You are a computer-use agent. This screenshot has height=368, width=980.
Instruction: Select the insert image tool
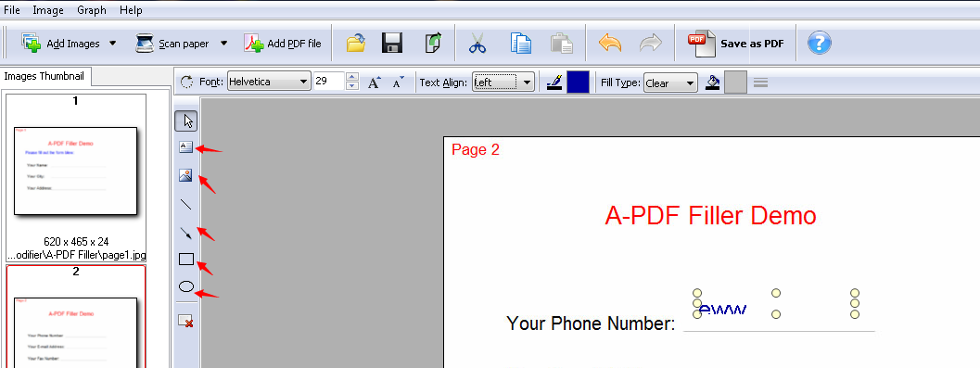185,175
